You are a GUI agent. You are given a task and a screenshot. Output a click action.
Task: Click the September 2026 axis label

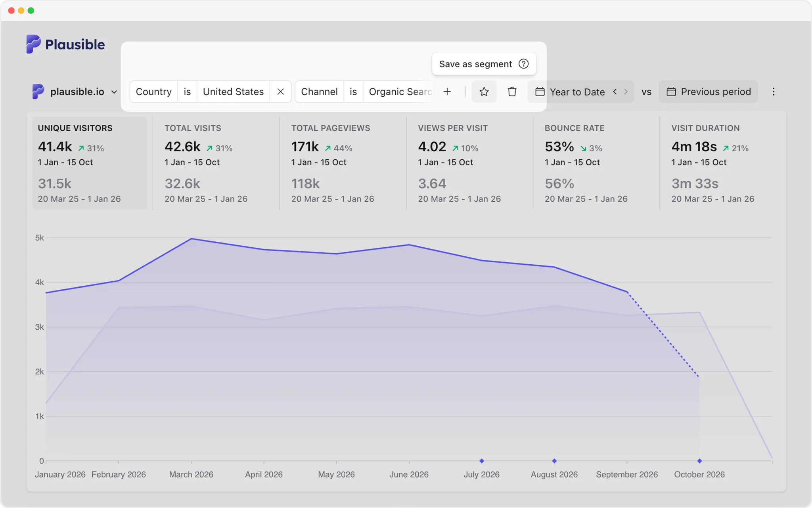[x=627, y=474]
